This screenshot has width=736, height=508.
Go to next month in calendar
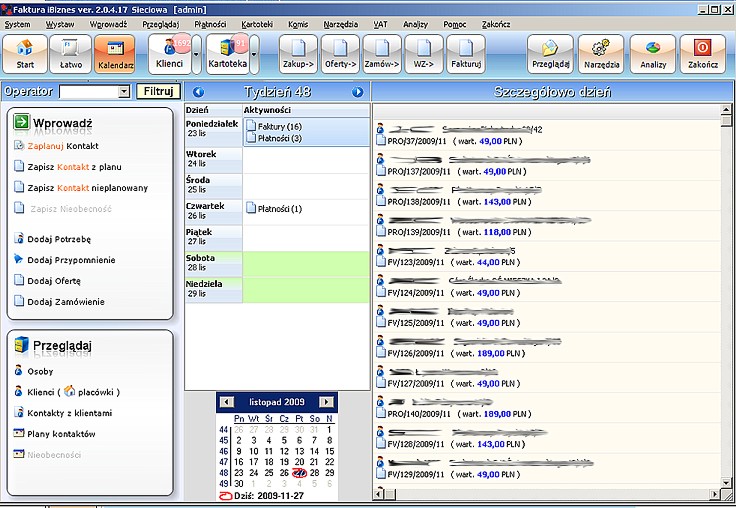coord(330,401)
